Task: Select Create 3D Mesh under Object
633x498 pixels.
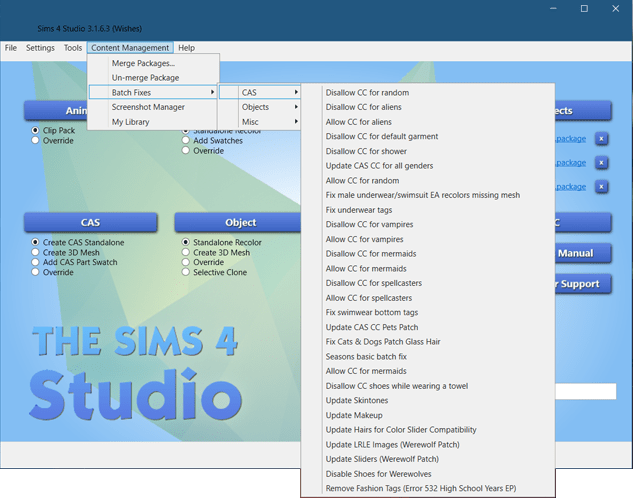Action: [x=185, y=252]
